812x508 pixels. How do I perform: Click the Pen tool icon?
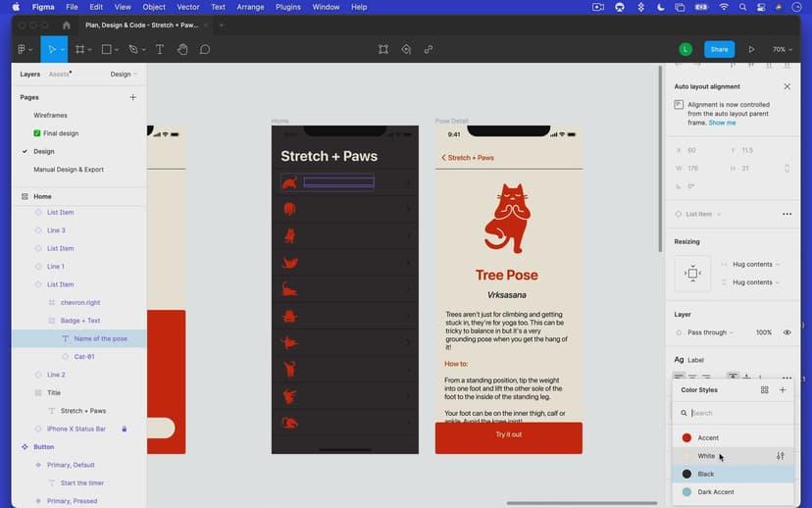click(133, 49)
